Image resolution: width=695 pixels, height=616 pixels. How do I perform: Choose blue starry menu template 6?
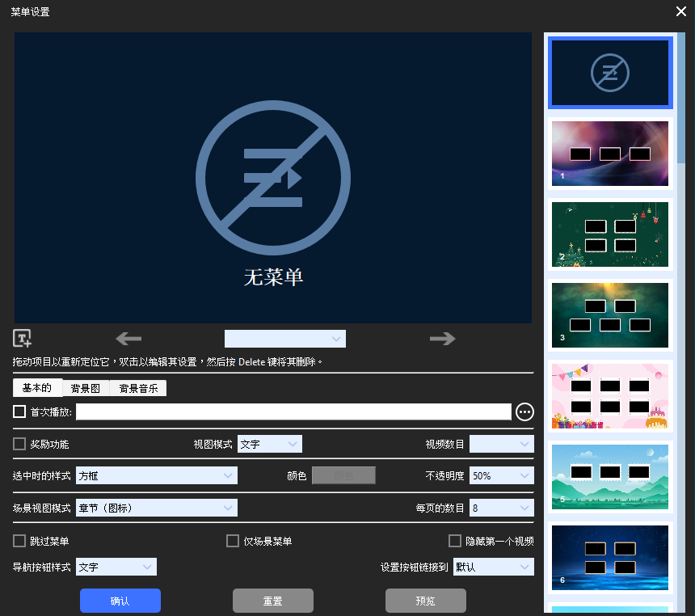(610, 558)
